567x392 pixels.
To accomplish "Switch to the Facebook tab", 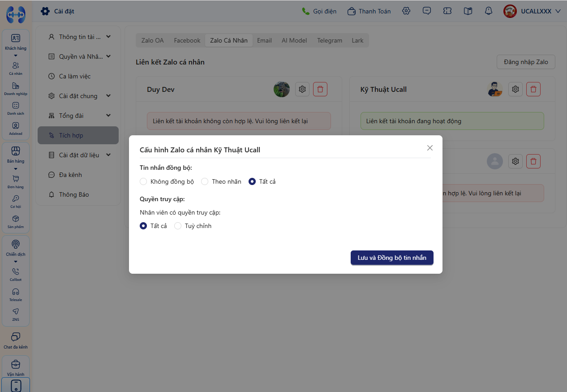I will point(187,40).
